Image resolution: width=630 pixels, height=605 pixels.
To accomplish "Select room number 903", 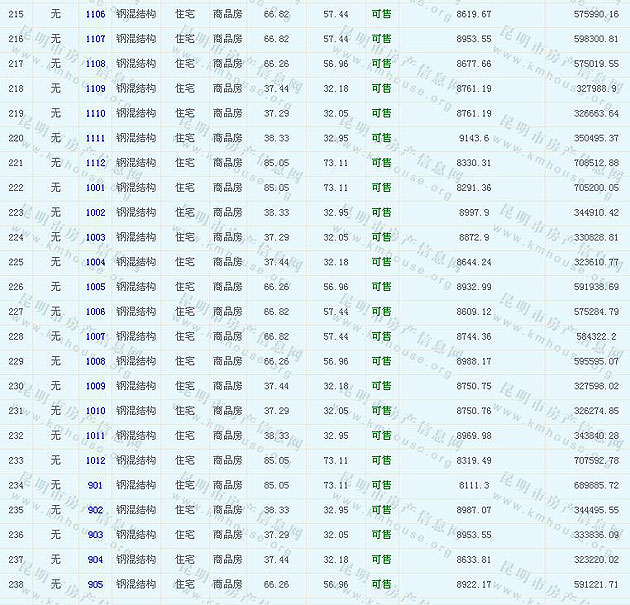I will point(95,535).
